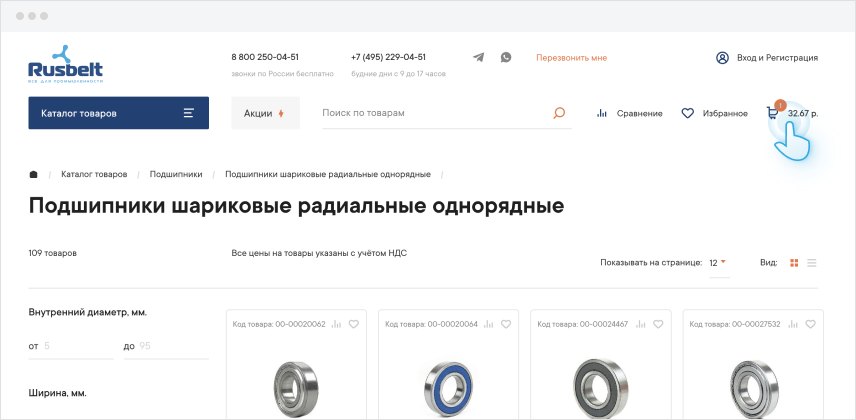The width and height of the screenshot is (856, 420).
Task: Open Сравнение comparison page
Action: tap(629, 113)
